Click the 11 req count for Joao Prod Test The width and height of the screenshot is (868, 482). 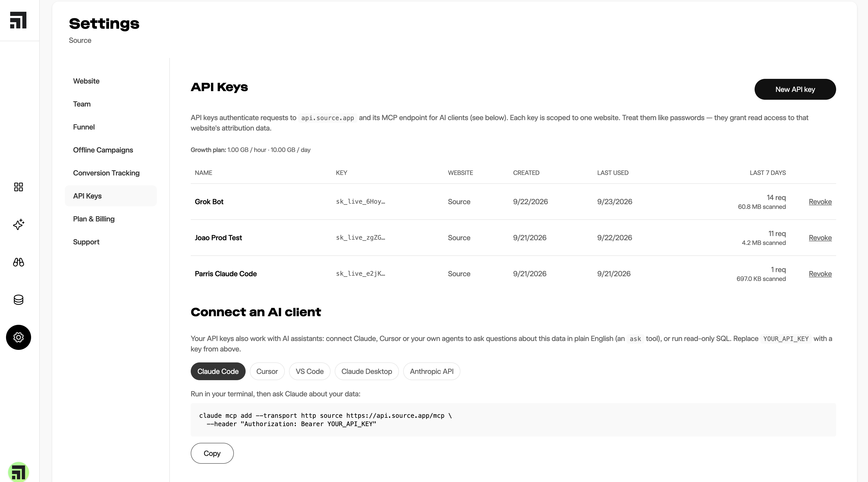pos(777,233)
